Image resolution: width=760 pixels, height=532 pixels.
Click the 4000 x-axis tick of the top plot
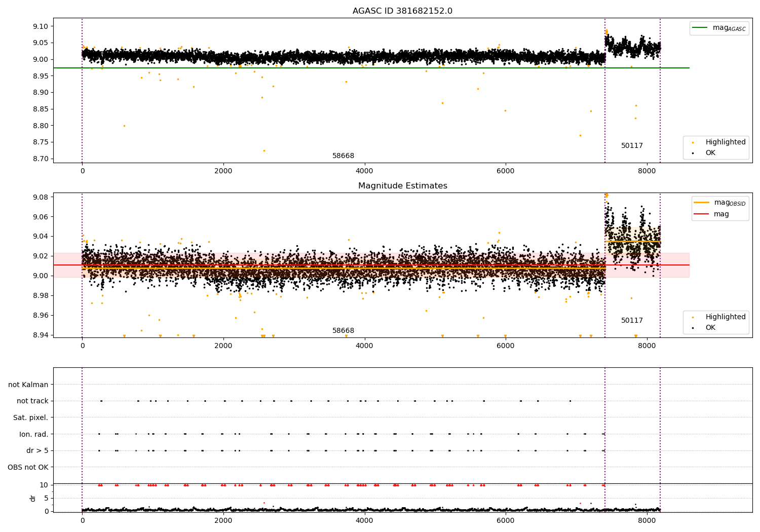tap(364, 171)
